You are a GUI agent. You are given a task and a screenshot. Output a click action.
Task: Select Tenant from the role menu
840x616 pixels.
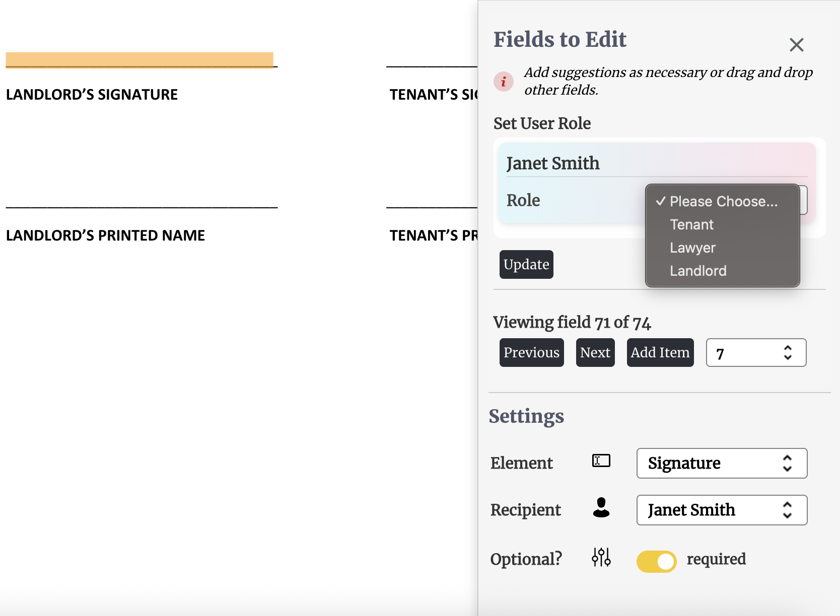pyautogui.click(x=691, y=224)
